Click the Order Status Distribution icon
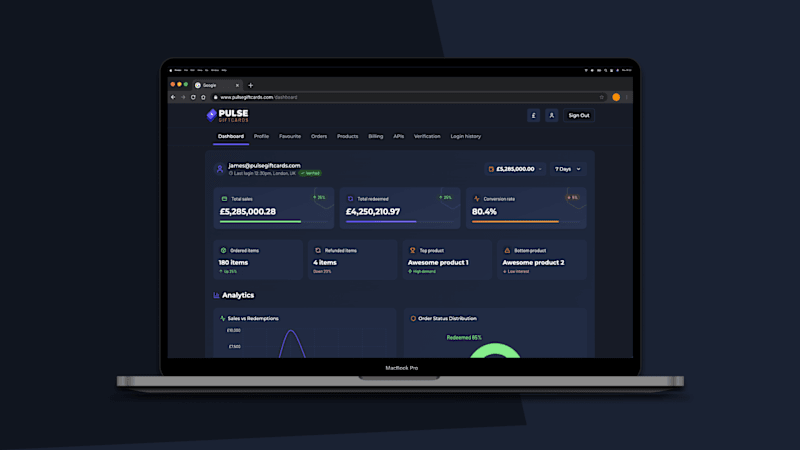Viewport: 800px width, 450px height. 413,318
